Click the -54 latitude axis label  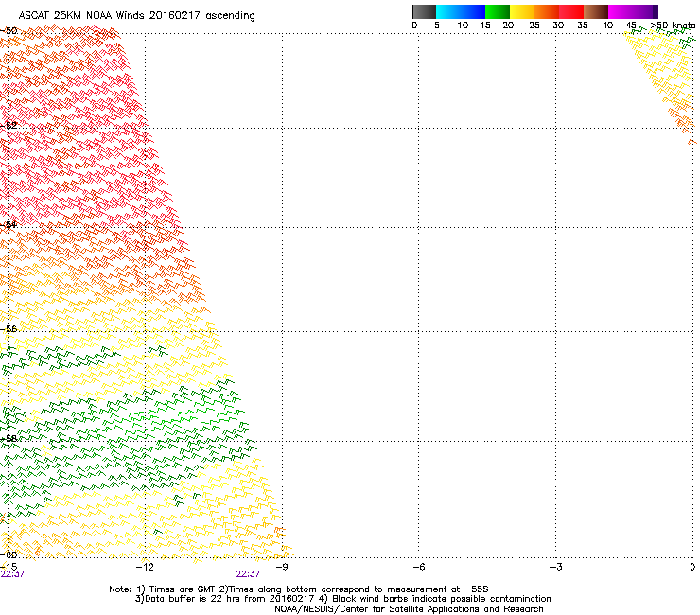tap(9, 224)
